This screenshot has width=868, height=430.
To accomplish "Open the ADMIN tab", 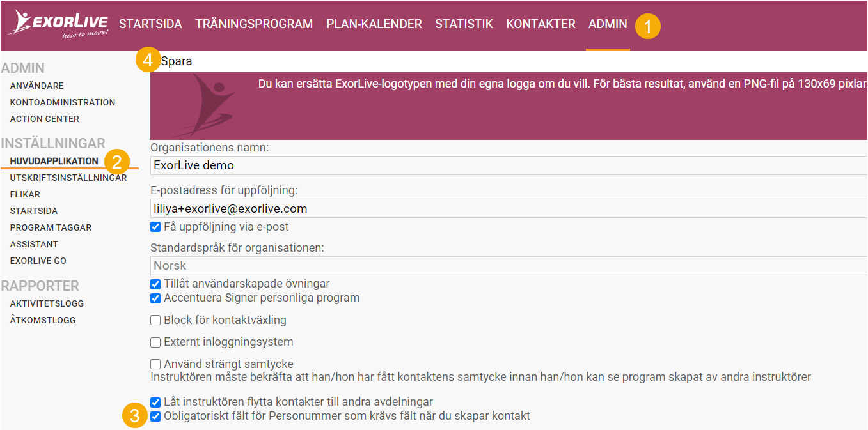I will tap(606, 24).
